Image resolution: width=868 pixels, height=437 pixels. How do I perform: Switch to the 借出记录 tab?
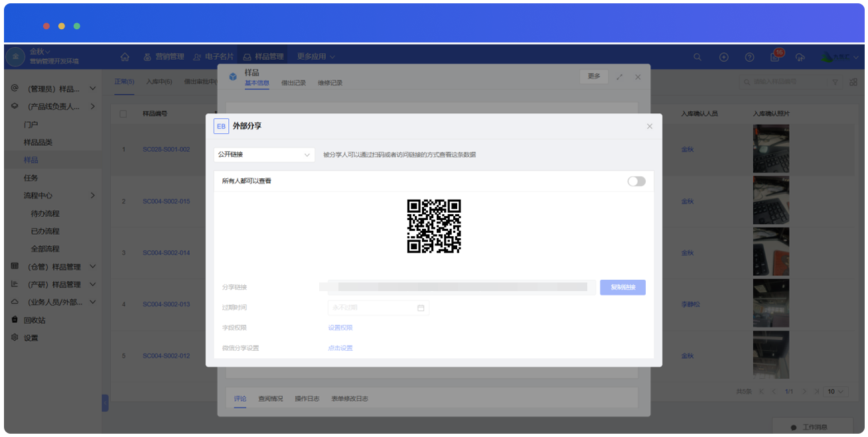pyautogui.click(x=293, y=84)
